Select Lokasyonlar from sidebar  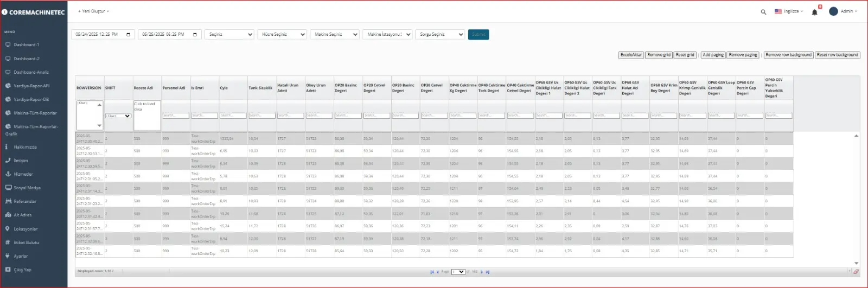click(25, 229)
